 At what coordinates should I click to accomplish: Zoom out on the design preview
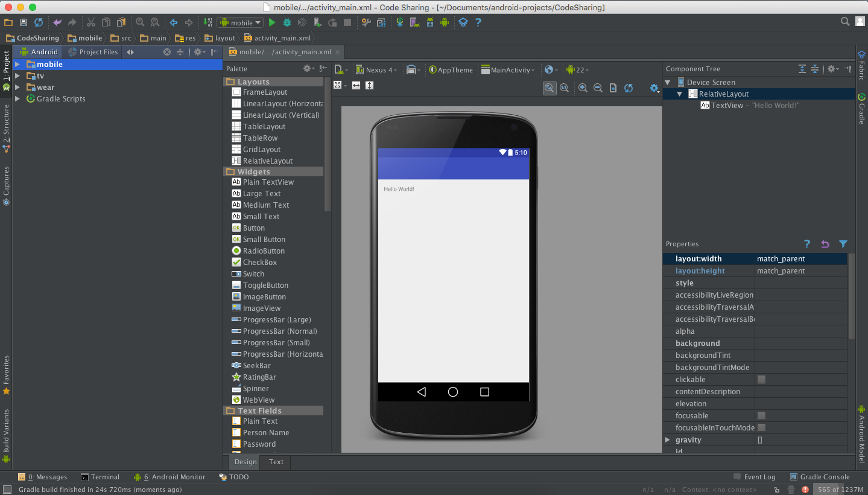click(598, 88)
